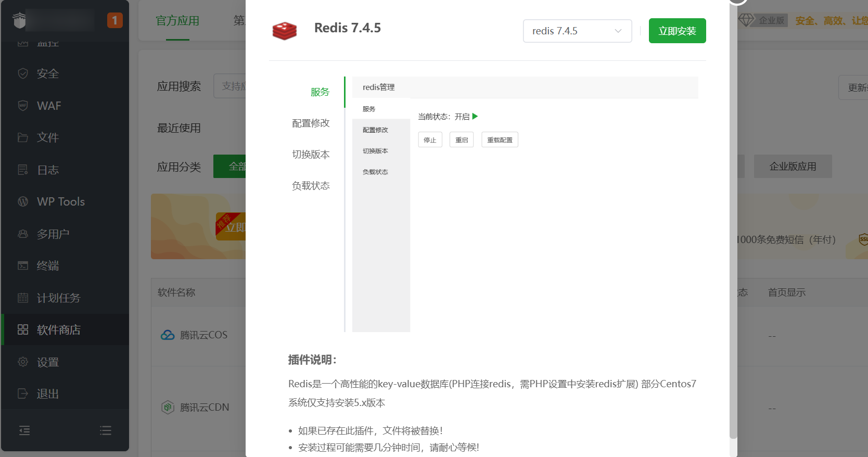Click the orange notification badge
Screen dimensions: 868x457
tap(114, 20)
